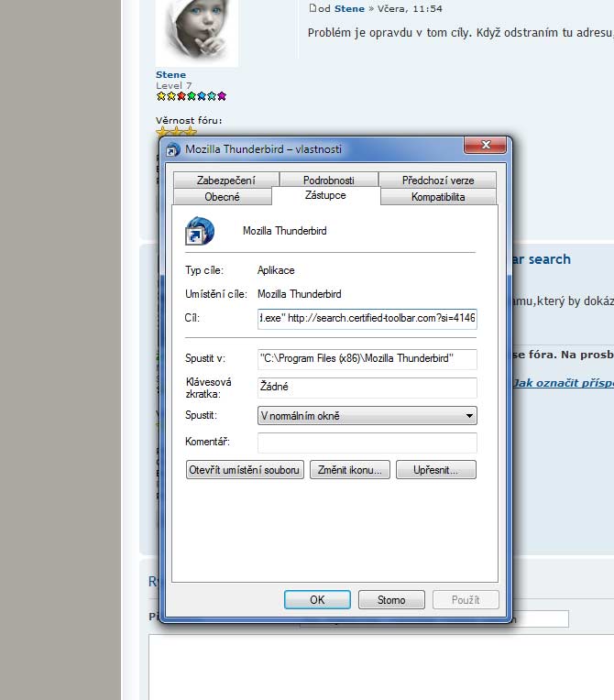
Task: Select the Předchozí verze tab
Action: (438, 180)
